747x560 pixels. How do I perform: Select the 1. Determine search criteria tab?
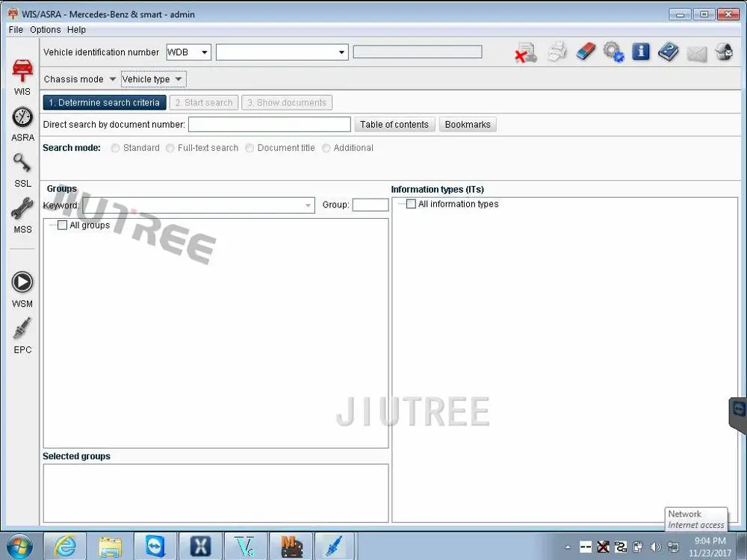(105, 103)
